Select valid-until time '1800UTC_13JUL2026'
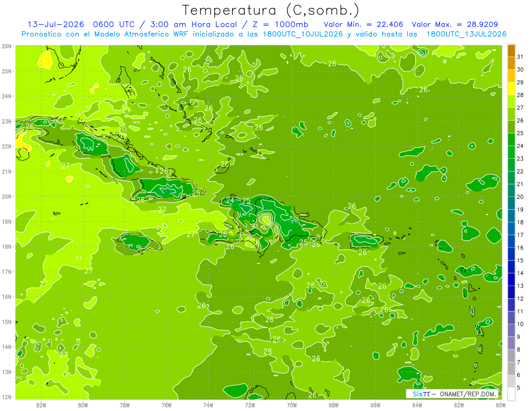 (x=466, y=34)
